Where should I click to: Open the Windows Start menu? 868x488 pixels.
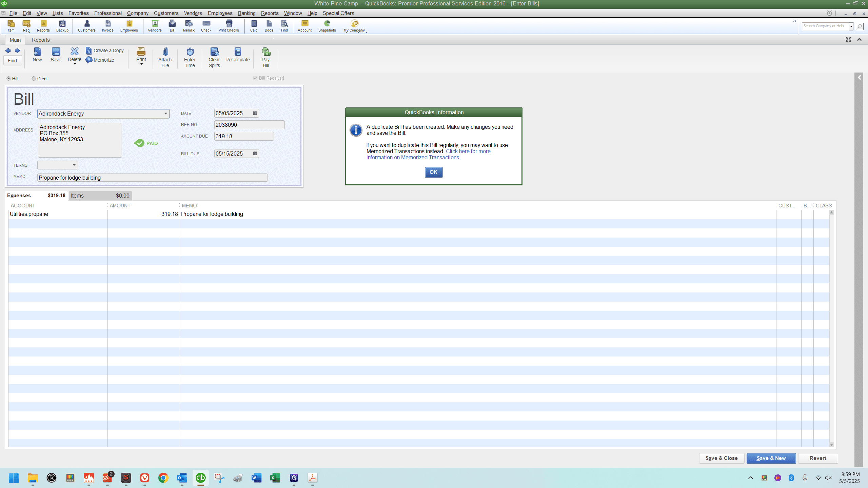tap(14, 478)
